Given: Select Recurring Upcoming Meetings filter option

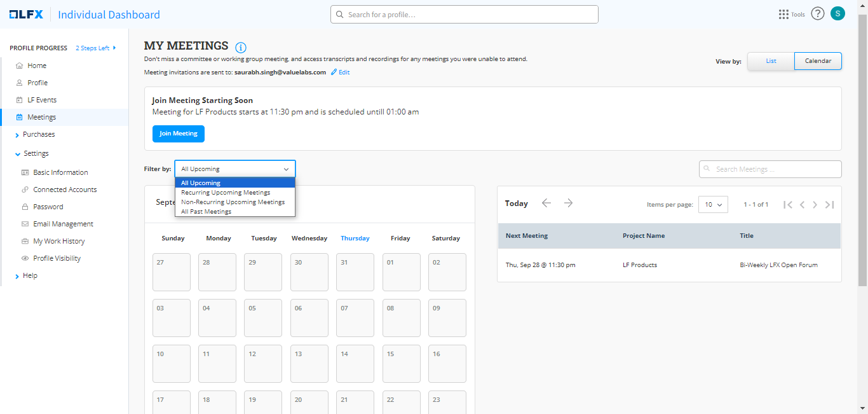Looking at the screenshot, I should tap(226, 192).
